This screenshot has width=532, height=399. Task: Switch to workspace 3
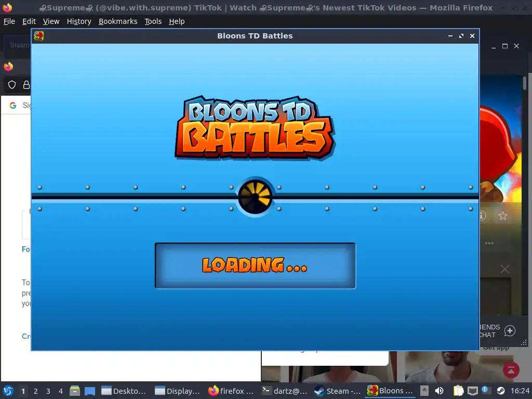[x=48, y=391]
